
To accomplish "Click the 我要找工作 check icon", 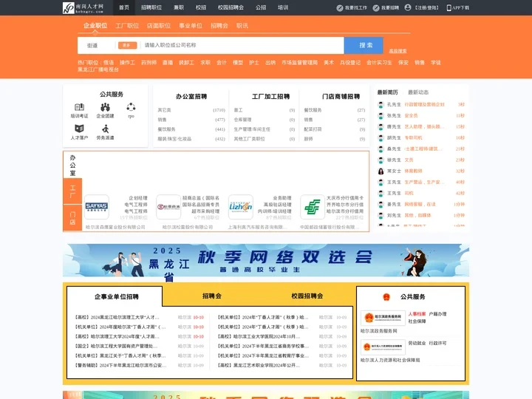I will (340, 8).
